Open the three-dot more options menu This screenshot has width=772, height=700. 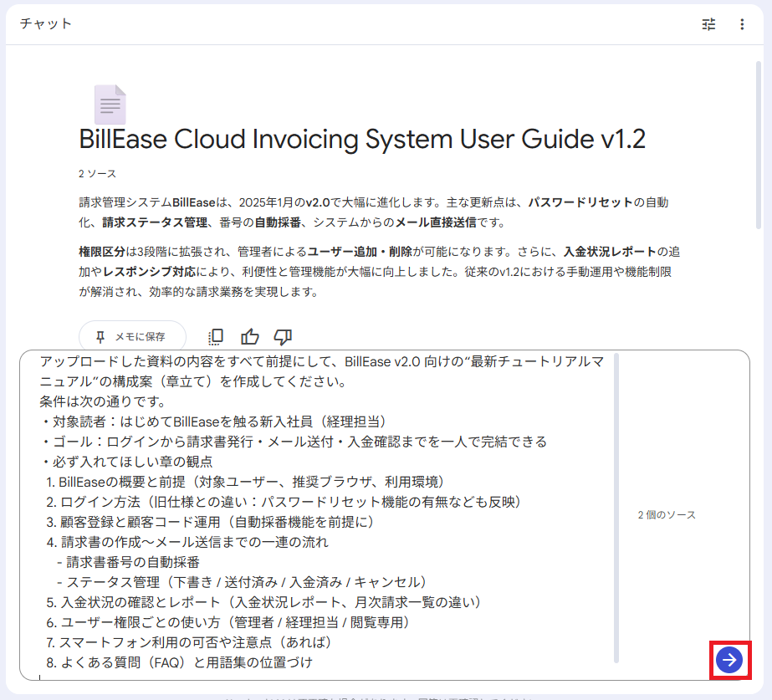(742, 24)
